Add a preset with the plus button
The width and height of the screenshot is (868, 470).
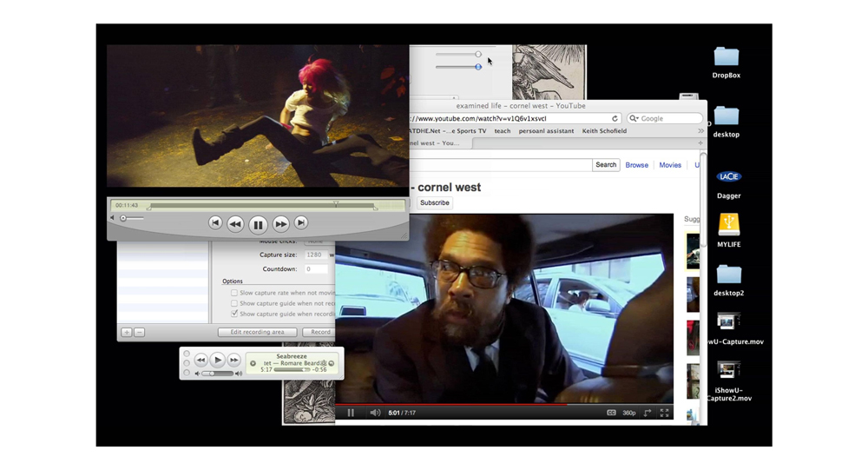click(127, 332)
